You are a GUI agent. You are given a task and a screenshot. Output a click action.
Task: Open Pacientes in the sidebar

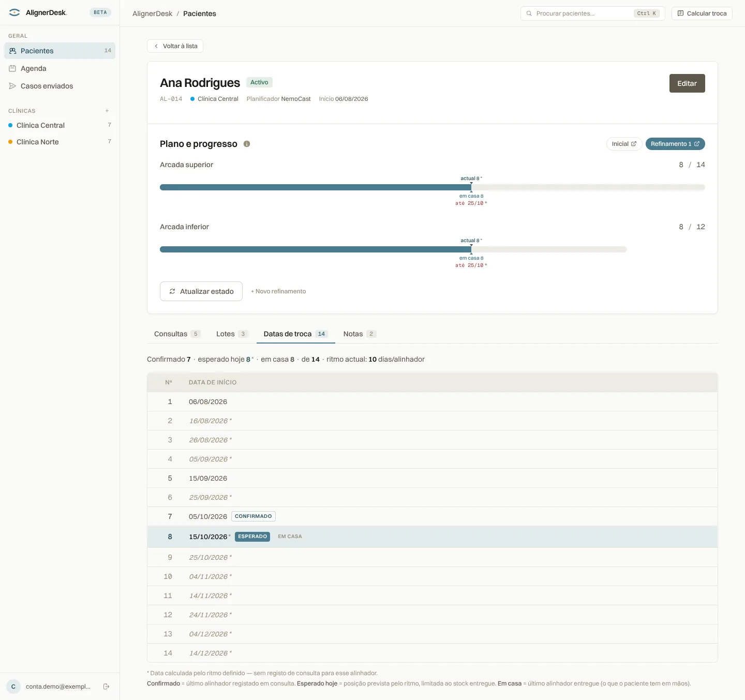point(59,51)
